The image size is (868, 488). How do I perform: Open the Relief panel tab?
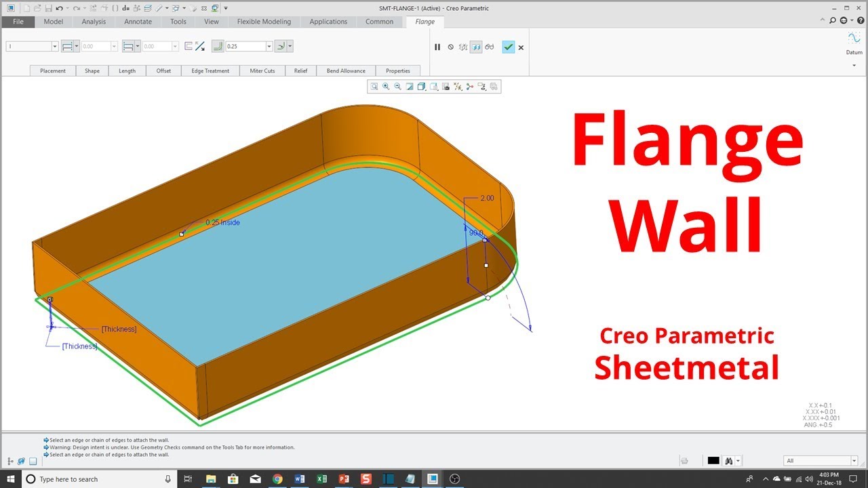(300, 70)
